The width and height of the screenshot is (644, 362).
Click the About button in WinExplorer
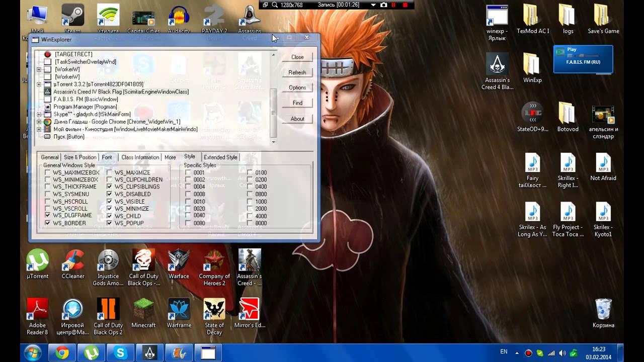pyautogui.click(x=297, y=119)
